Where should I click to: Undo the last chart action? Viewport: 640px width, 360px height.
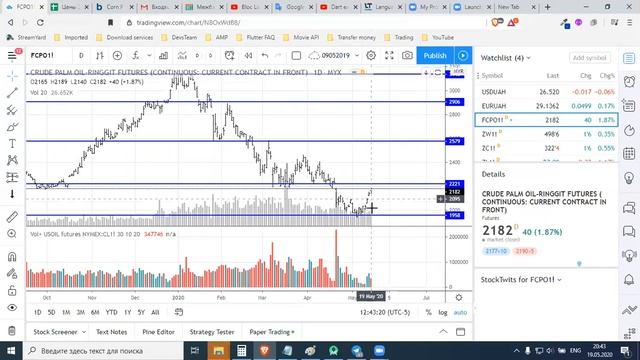[x=265, y=56]
